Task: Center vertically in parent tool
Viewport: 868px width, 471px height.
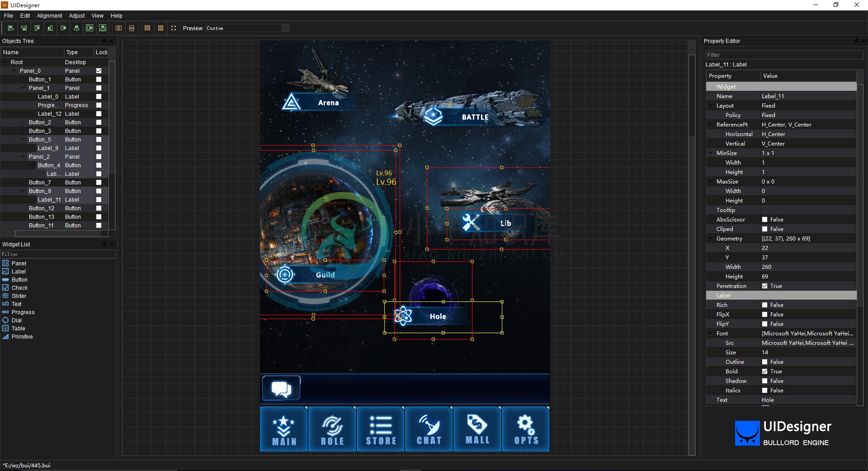Action: (103, 28)
